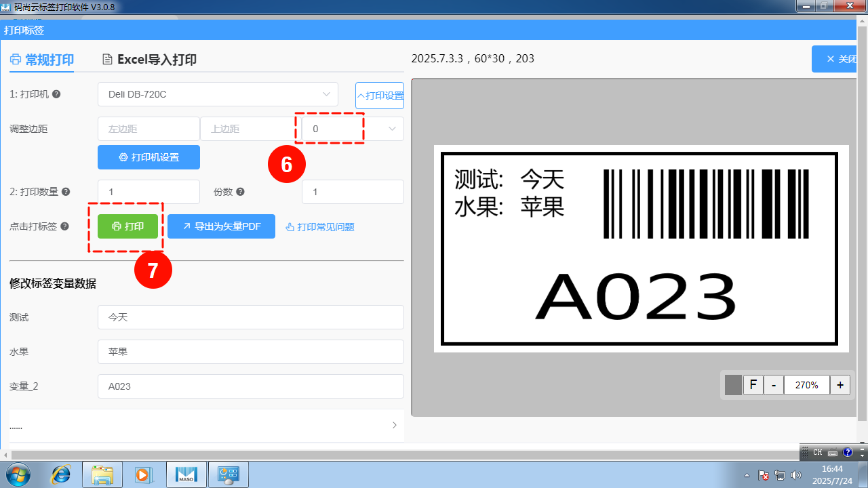Viewport: 868px width, 488px height.
Task: Click help icon next to 打印数量
Action: (66, 192)
